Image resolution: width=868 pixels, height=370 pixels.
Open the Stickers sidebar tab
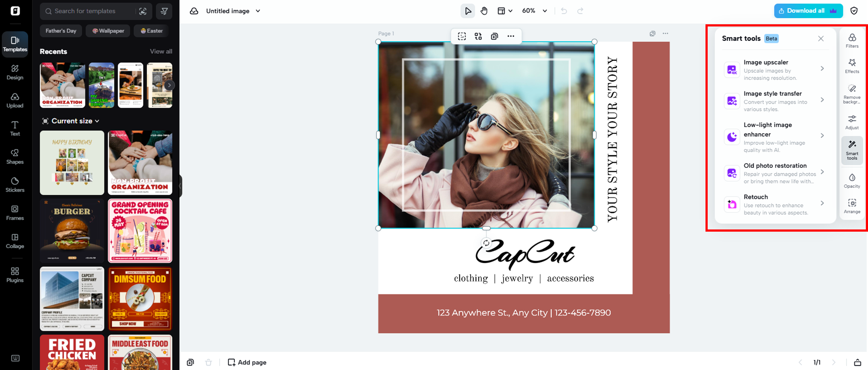[15, 185]
